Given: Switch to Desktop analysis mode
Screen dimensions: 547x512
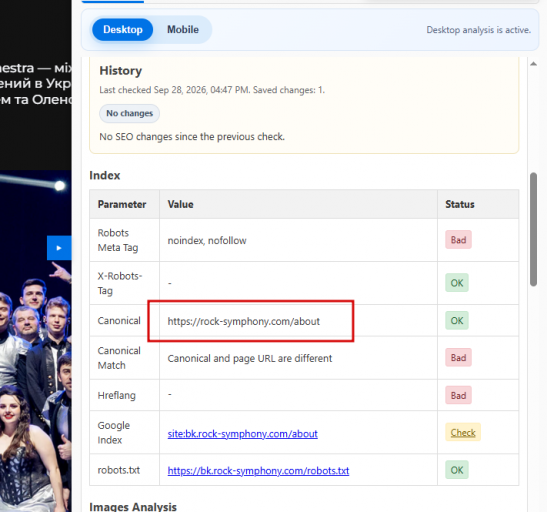Looking at the screenshot, I should click(122, 30).
